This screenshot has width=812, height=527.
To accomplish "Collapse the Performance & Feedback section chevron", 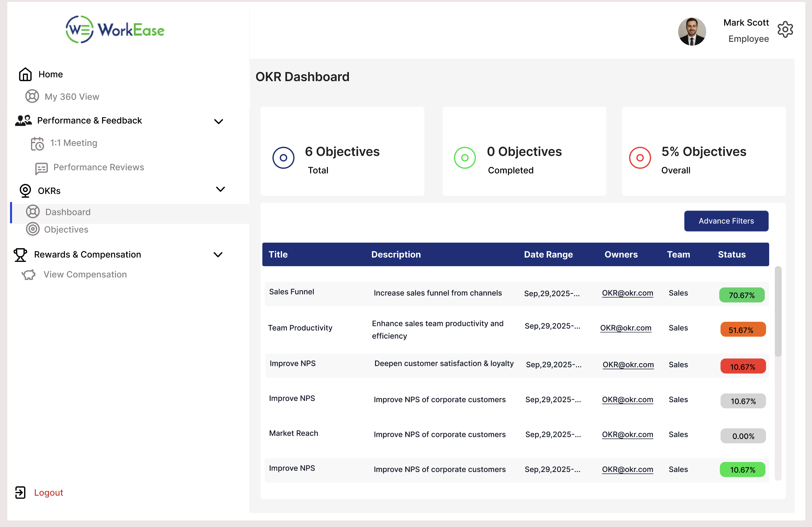I will point(218,121).
